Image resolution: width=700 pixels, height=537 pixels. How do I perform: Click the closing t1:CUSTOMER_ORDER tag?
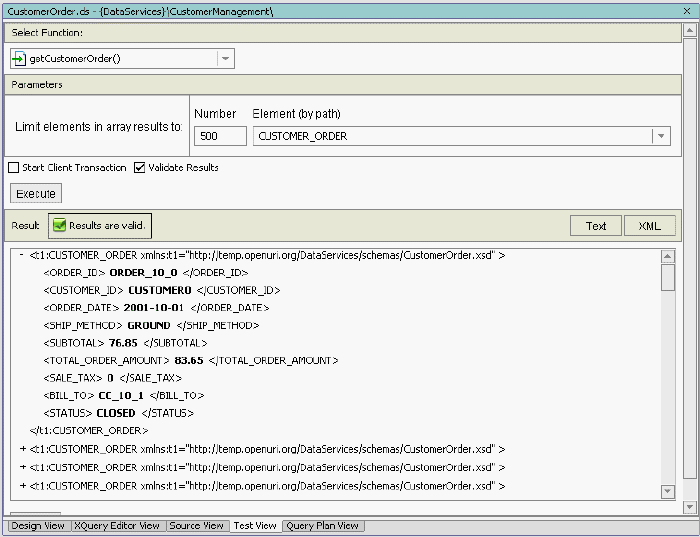pos(89,431)
